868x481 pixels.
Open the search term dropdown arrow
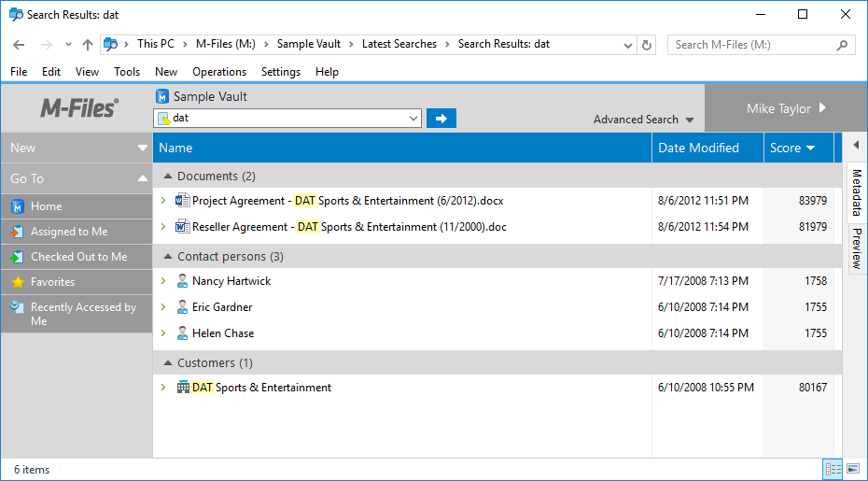[x=413, y=118]
